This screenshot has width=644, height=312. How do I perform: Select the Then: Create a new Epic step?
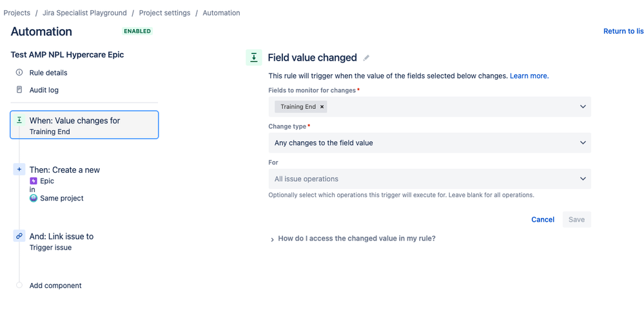coord(64,170)
